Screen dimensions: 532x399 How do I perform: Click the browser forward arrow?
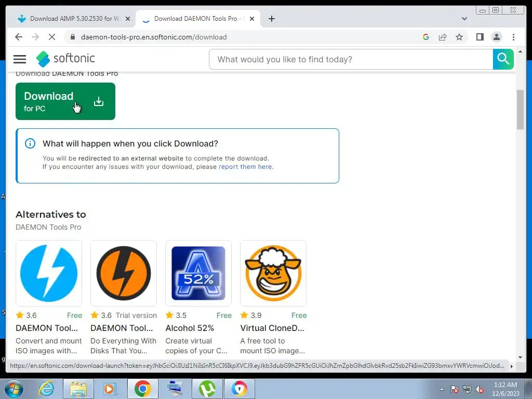coord(35,37)
